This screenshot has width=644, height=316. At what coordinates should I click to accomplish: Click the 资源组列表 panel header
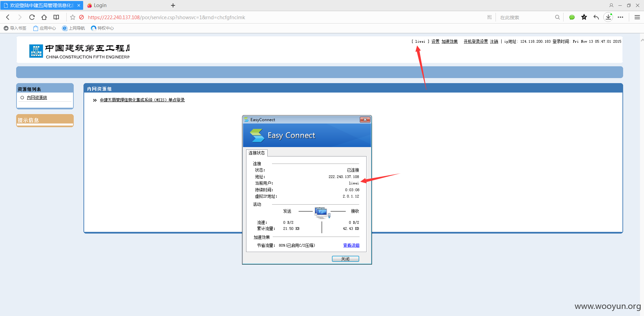pos(45,89)
